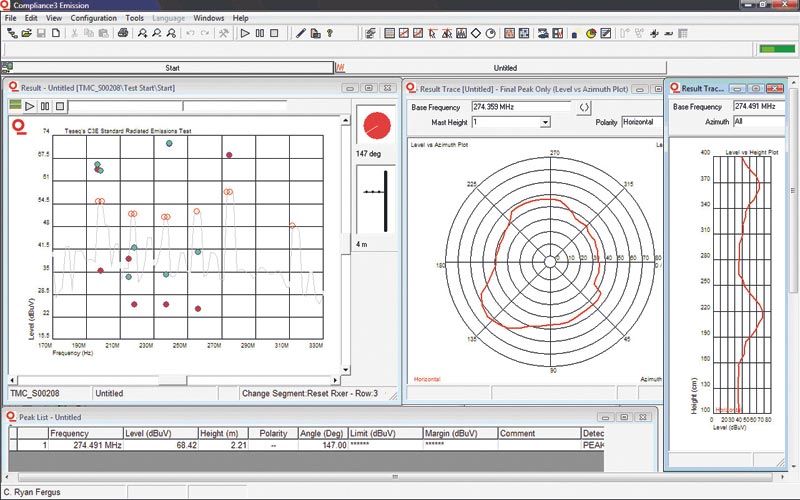Click the notepad report toolbar icon

[x=606, y=34]
